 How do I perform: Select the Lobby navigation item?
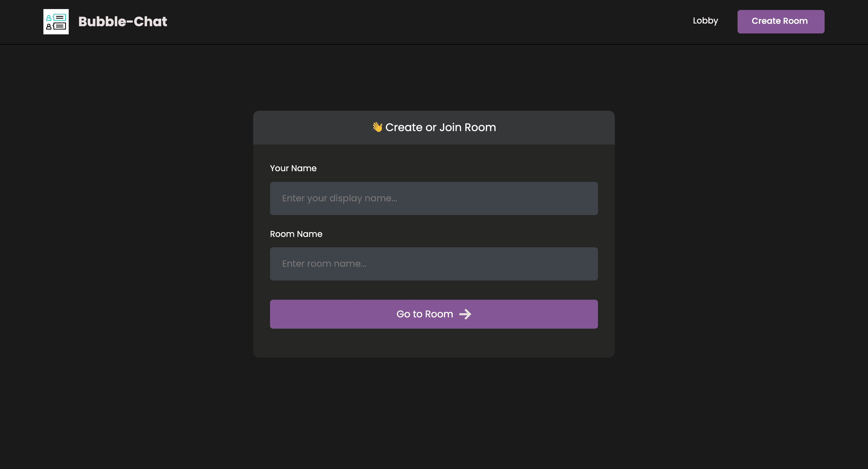(x=705, y=21)
